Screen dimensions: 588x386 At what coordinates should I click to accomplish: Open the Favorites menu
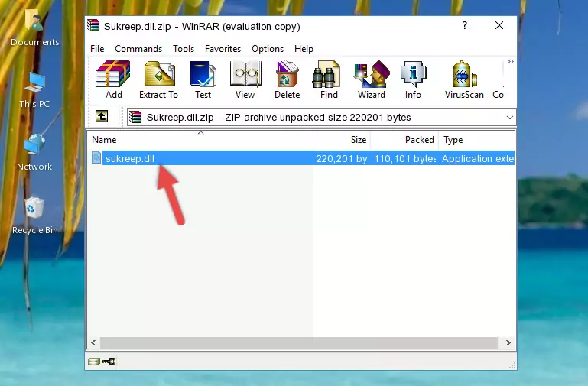coord(223,49)
